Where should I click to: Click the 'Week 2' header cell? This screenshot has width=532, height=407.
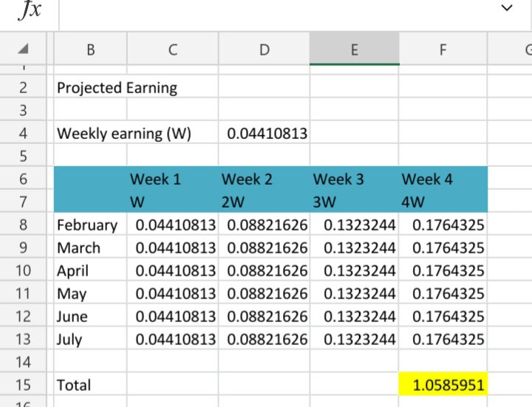tap(264, 179)
